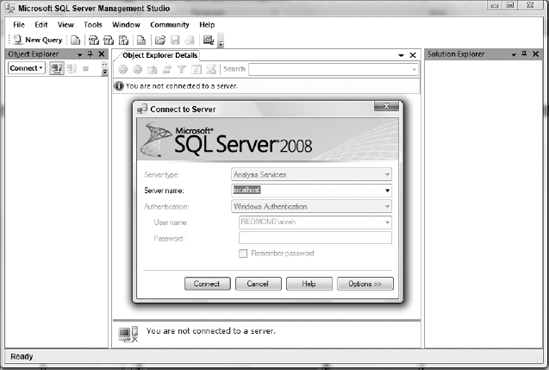Open the Tools menu
This screenshot has height=370, width=549.
[x=93, y=25]
